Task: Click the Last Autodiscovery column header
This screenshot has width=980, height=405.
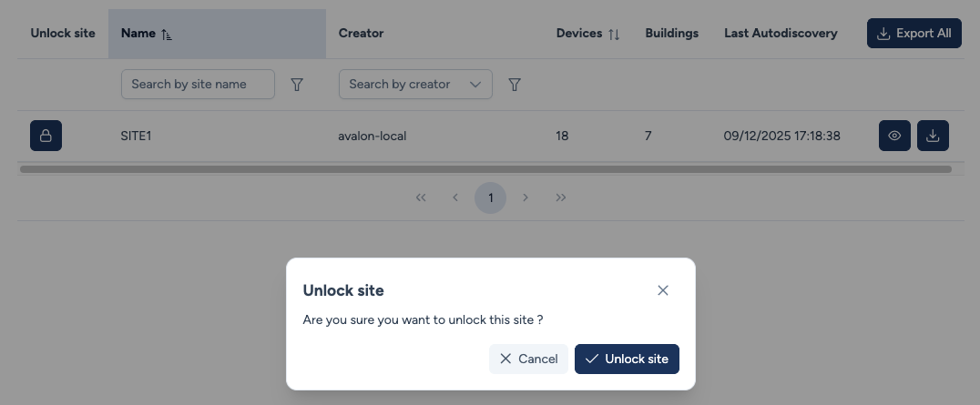Action: click(781, 34)
